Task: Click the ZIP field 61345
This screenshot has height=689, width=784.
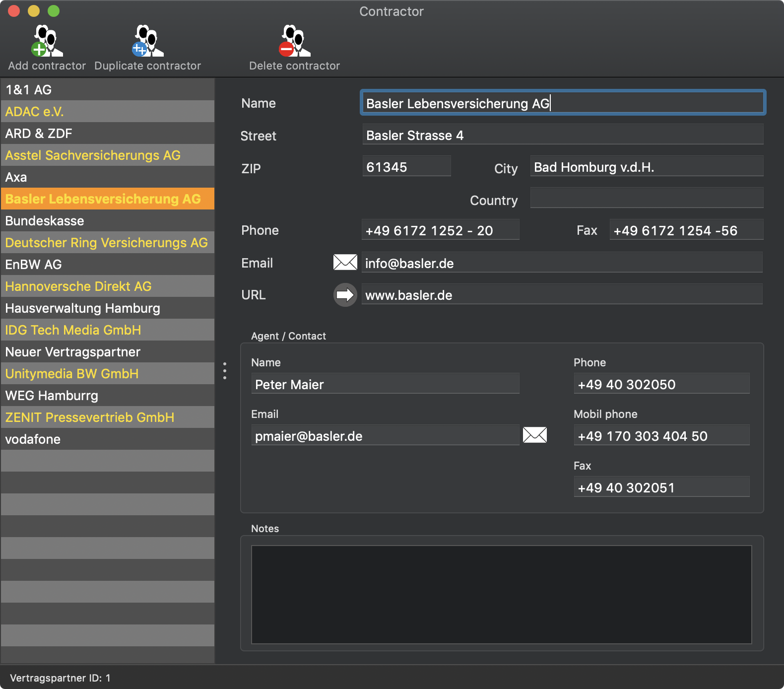Action: 406,166
